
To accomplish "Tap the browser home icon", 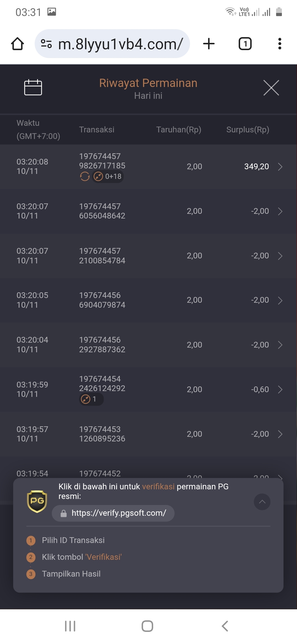I will click(17, 44).
